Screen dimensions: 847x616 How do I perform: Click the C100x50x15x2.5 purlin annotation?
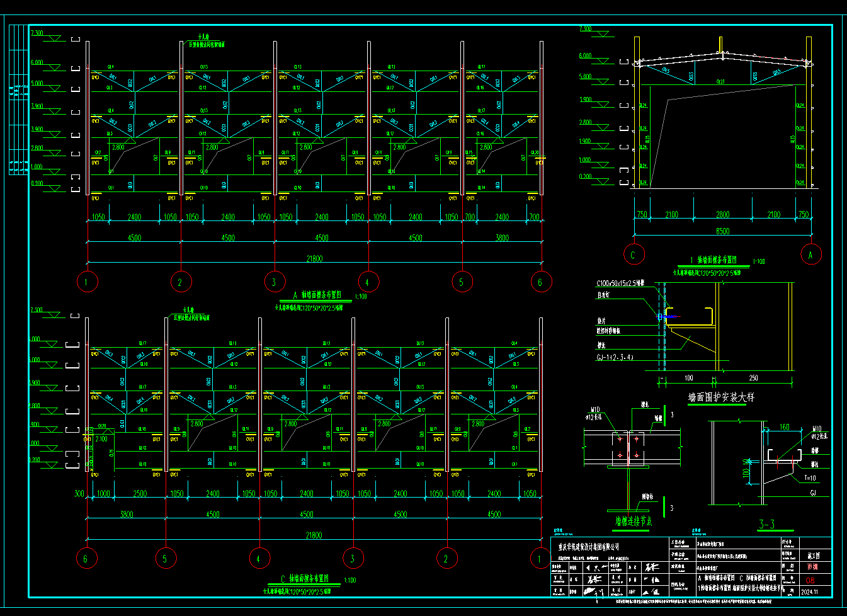point(620,283)
